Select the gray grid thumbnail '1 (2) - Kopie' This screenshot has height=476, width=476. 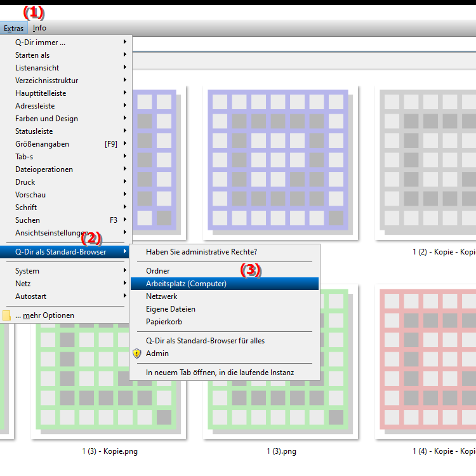[426, 163]
